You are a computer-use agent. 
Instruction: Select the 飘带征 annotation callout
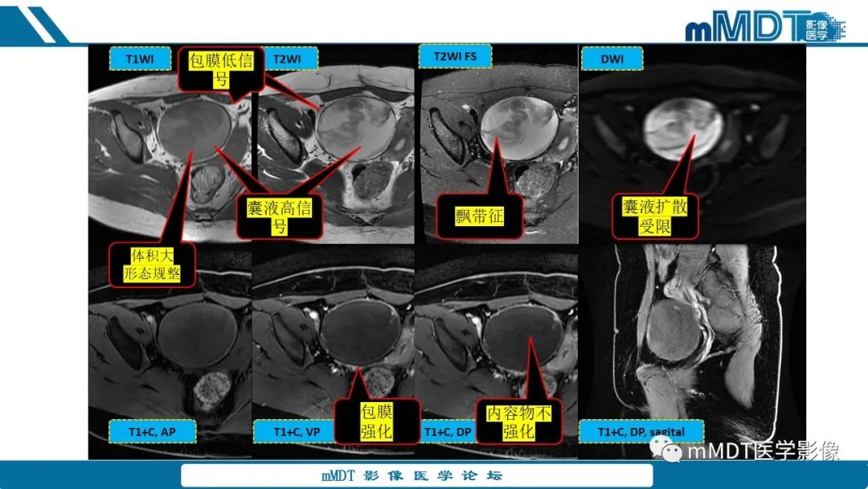click(x=479, y=216)
